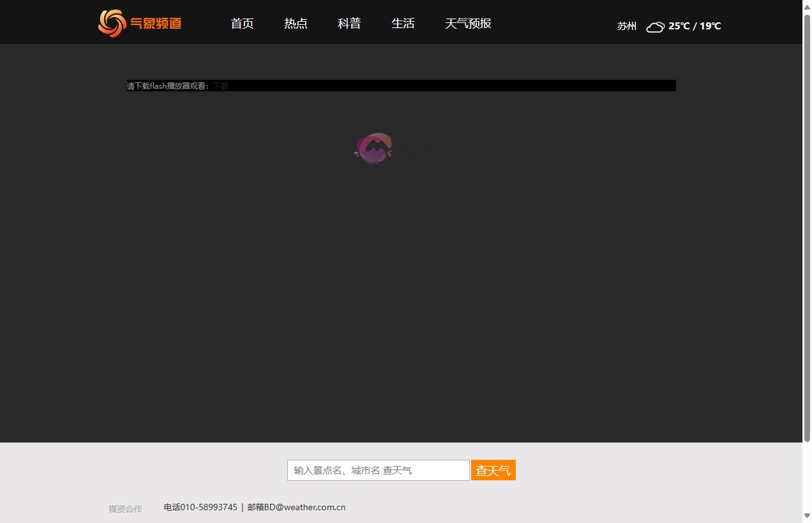Image resolution: width=812 pixels, height=523 pixels.
Task: Click the 苏州 city name
Action: point(626,26)
